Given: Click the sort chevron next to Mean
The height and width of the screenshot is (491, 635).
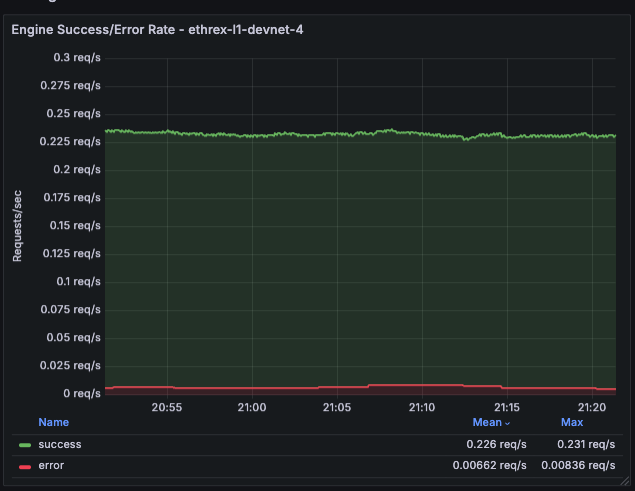Looking at the screenshot, I should 507,423.
